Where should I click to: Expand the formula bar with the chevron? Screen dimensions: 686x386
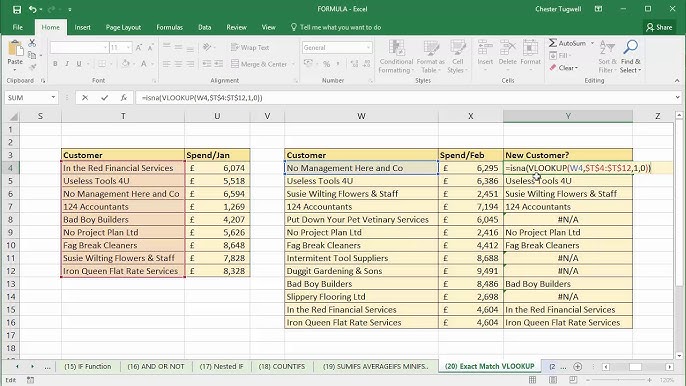(x=677, y=97)
